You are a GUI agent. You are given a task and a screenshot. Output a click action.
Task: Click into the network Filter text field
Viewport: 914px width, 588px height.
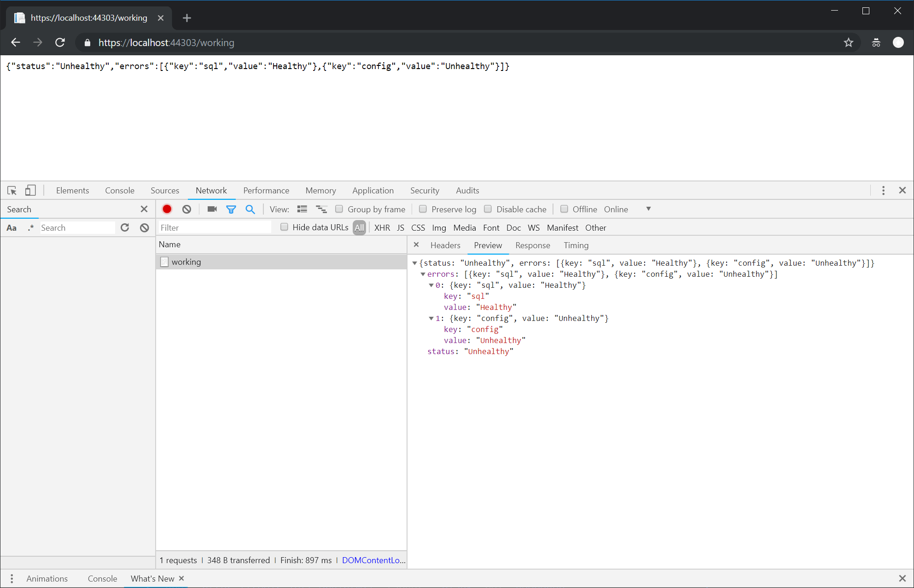pos(215,227)
